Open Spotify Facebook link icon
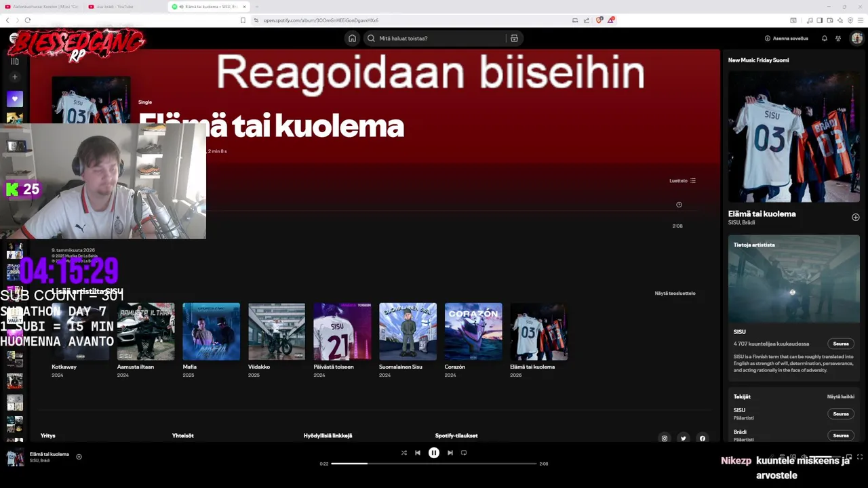This screenshot has width=868, height=488. coord(703,439)
